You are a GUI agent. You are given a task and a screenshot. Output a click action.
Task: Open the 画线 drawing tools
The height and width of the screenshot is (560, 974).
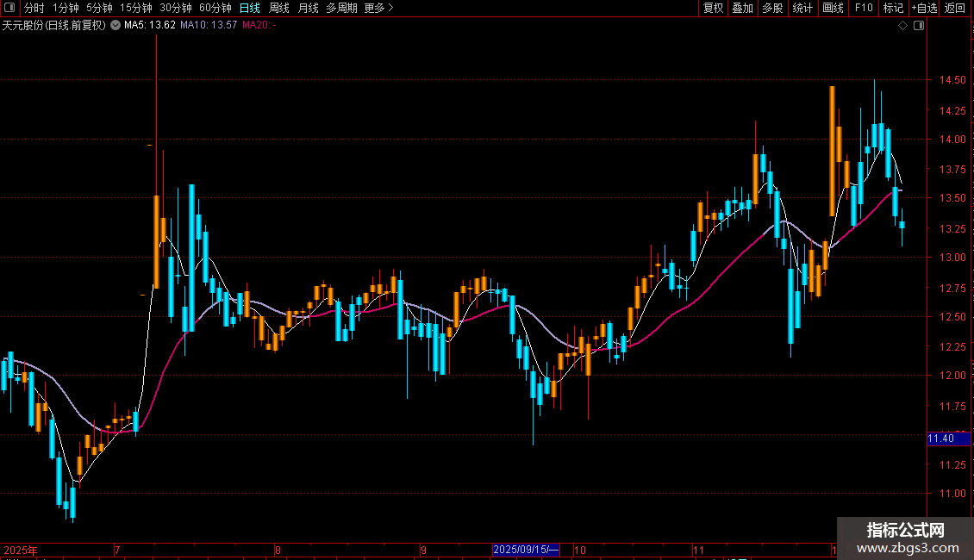(833, 8)
